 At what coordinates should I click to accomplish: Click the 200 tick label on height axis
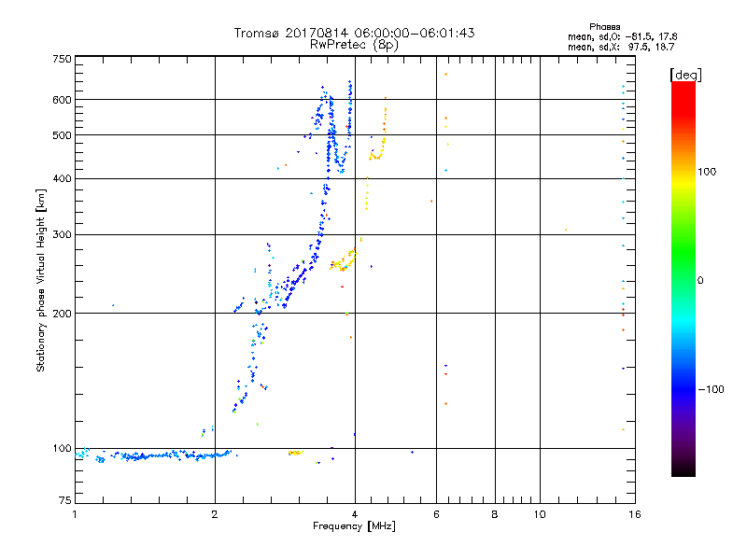(62, 314)
